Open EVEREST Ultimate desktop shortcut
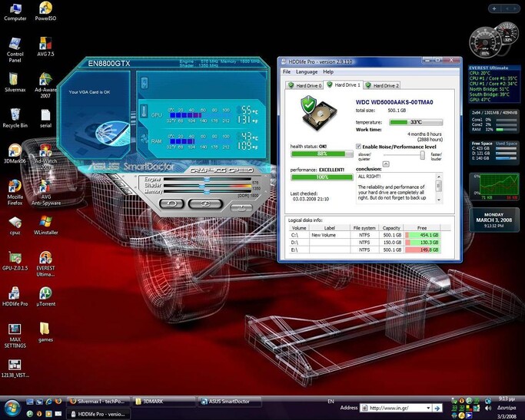The width and height of the screenshot is (525, 420). [46, 264]
